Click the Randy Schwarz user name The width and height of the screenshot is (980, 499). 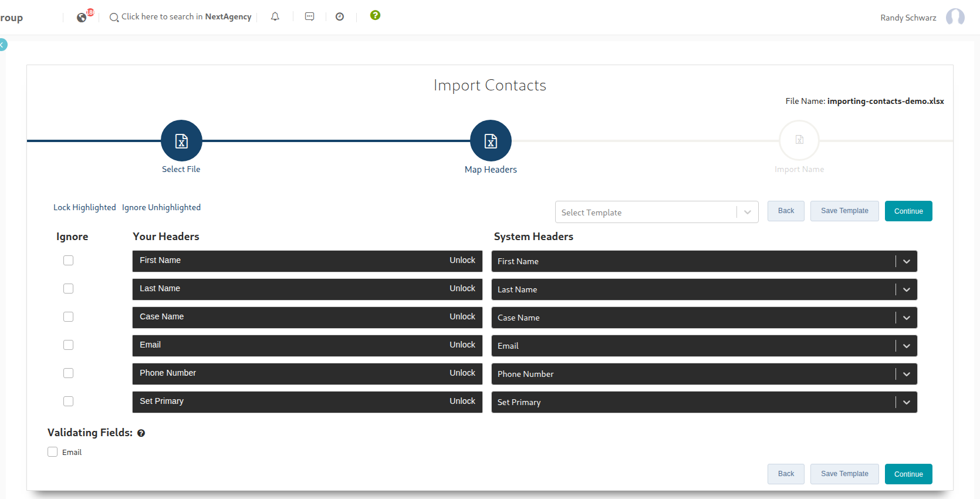pos(908,18)
